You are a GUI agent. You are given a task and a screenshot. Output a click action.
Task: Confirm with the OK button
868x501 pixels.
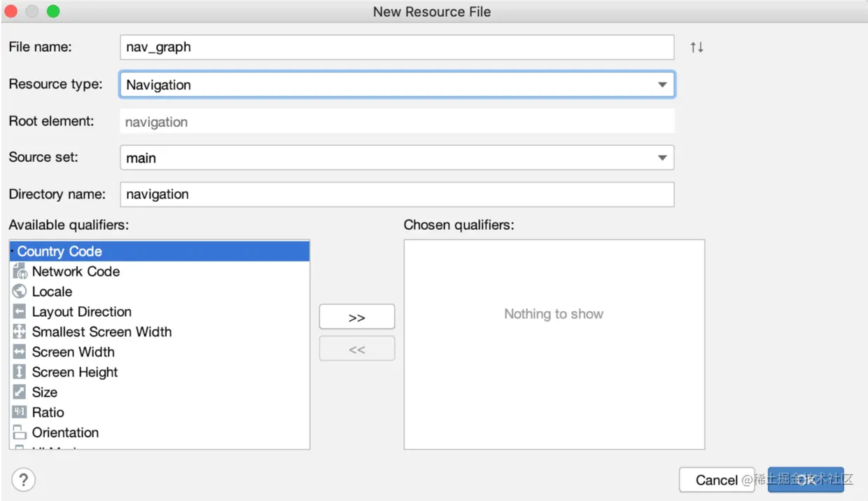tap(806, 480)
